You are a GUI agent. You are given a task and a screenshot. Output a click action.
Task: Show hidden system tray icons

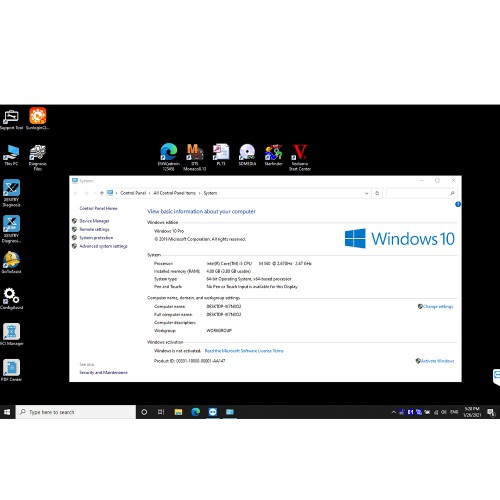click(x=393, y=412)
